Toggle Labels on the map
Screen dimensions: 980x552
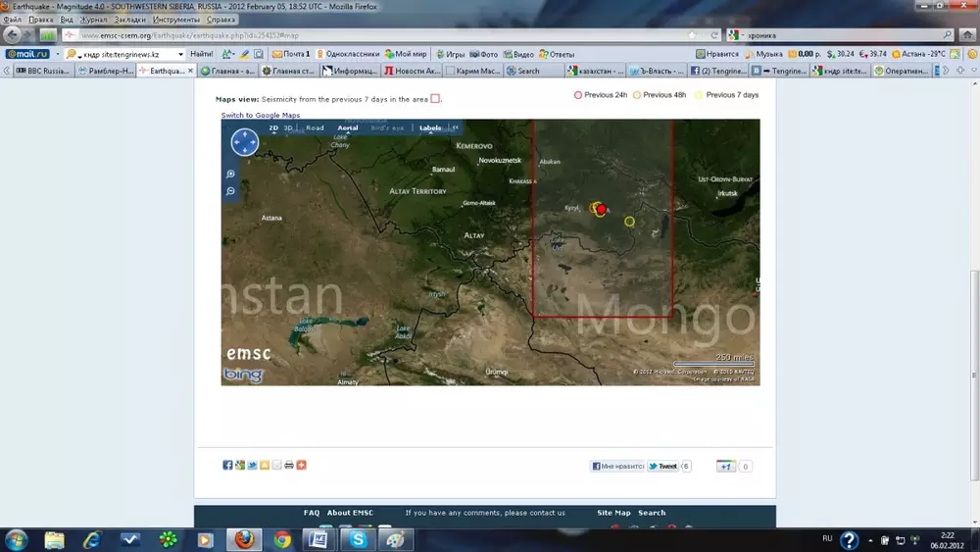(x=430, y=127)
